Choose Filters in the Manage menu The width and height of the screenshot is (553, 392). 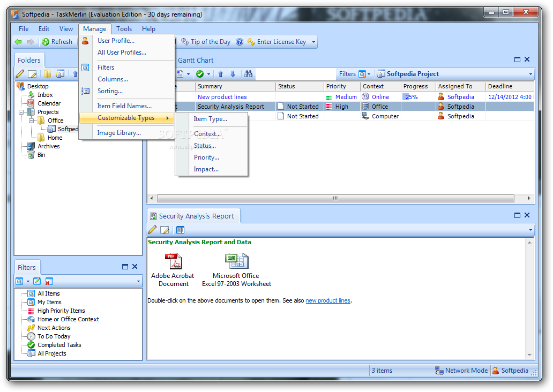pyautogui.click(x=128, y=67)
